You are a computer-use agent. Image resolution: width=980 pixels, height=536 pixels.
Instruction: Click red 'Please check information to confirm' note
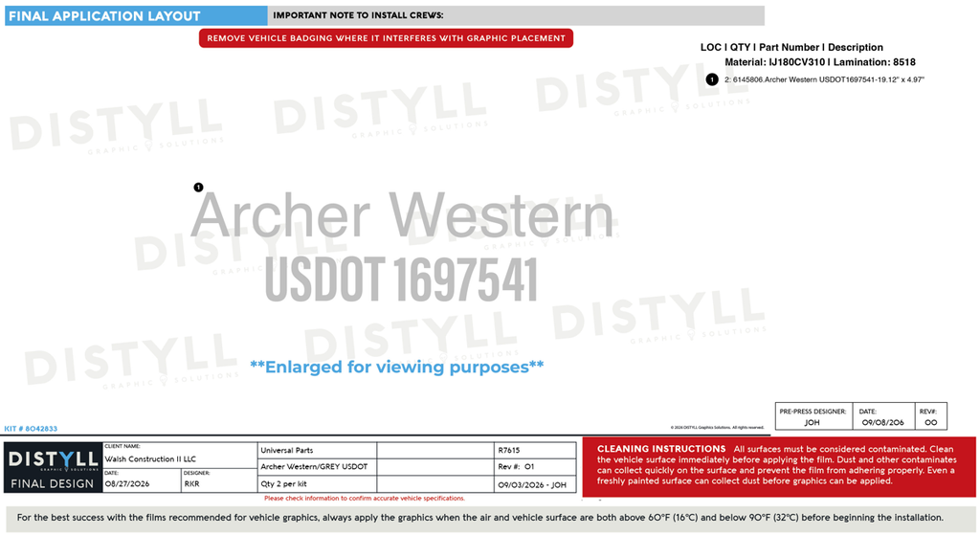coord(365,499)
